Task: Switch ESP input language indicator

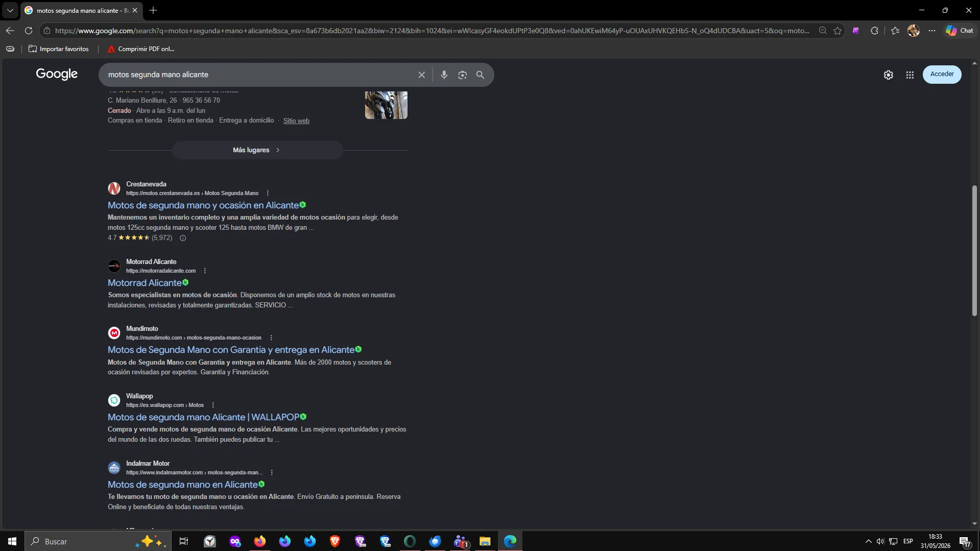Action: 908,541
